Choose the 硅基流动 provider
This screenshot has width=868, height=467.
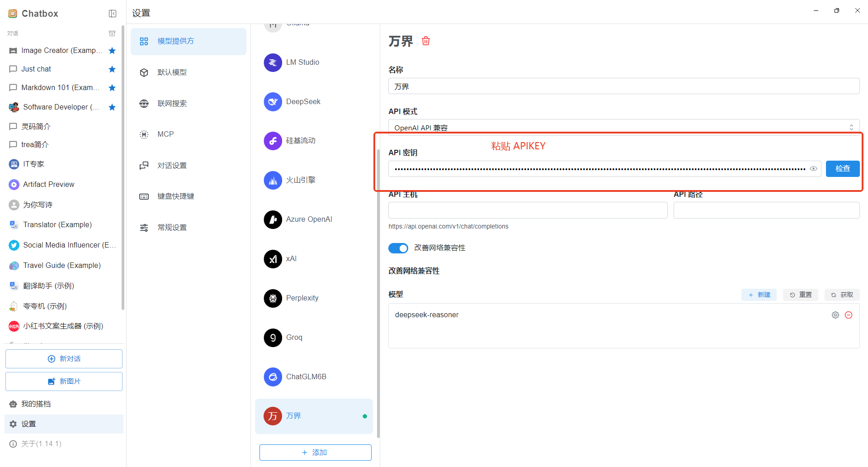coord(314,141)
